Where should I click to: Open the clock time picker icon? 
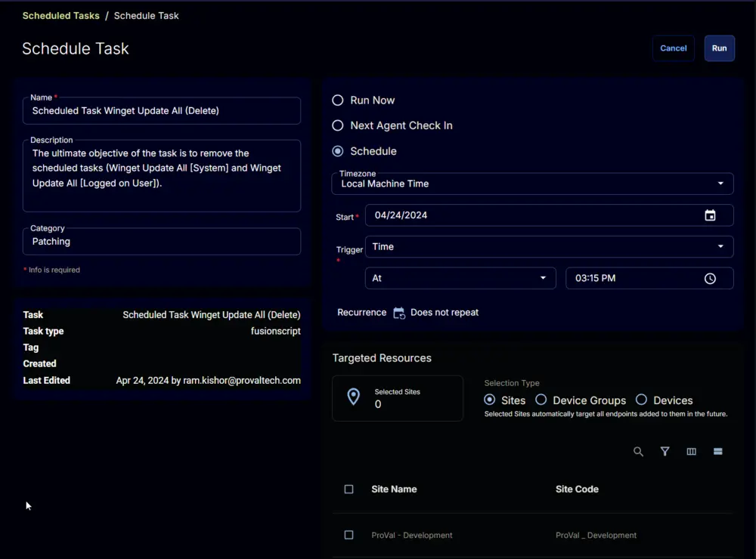pyautogui.click(x=710, y=279)
